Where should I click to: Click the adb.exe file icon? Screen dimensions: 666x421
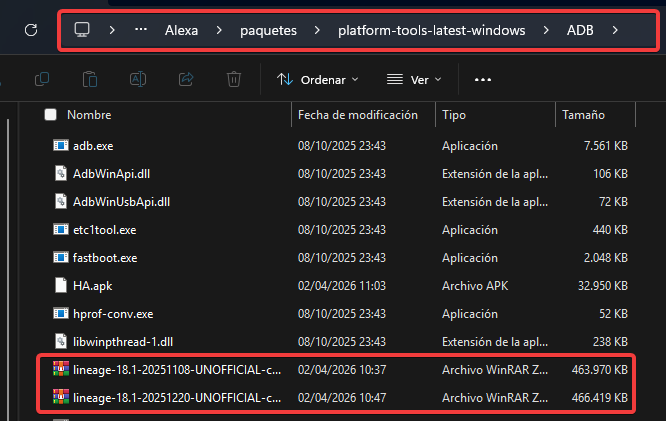61,146
